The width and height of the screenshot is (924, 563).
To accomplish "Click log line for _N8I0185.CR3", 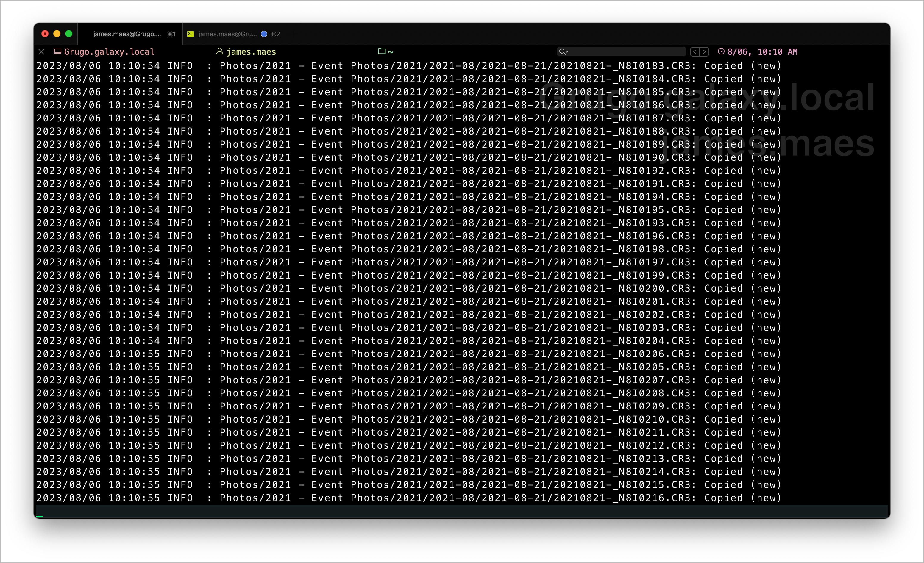I will (409, 92).
